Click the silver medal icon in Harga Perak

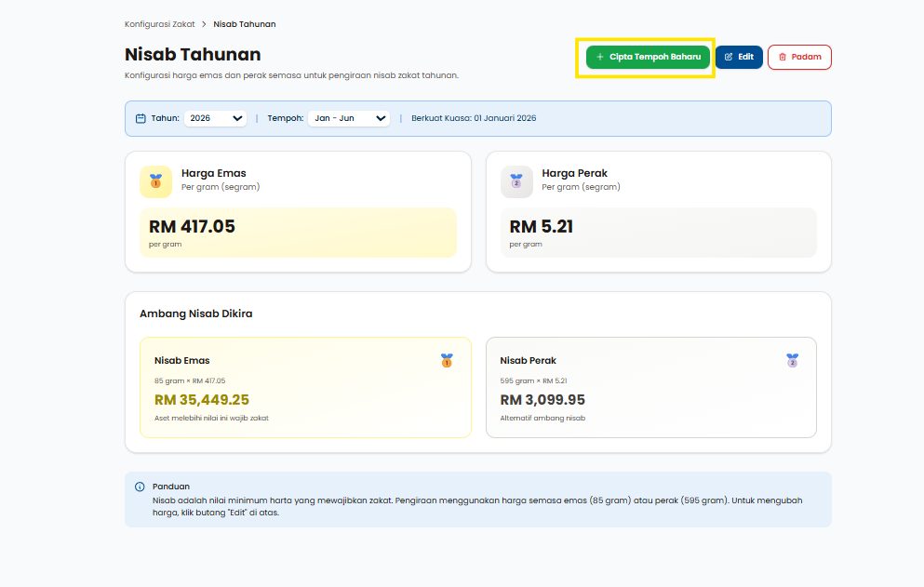[x=516, y=181]
